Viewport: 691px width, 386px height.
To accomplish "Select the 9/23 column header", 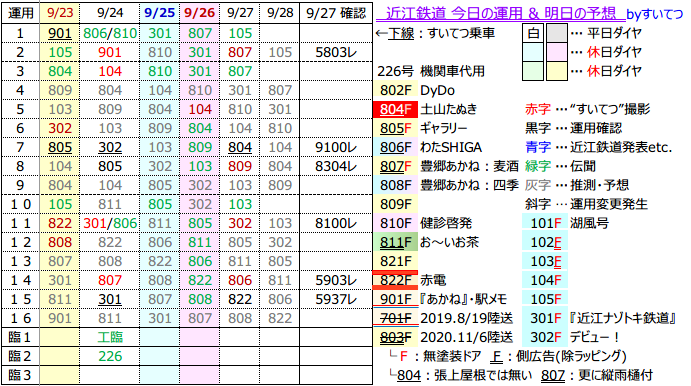I will pyautogui.click(x=59, y=13).
